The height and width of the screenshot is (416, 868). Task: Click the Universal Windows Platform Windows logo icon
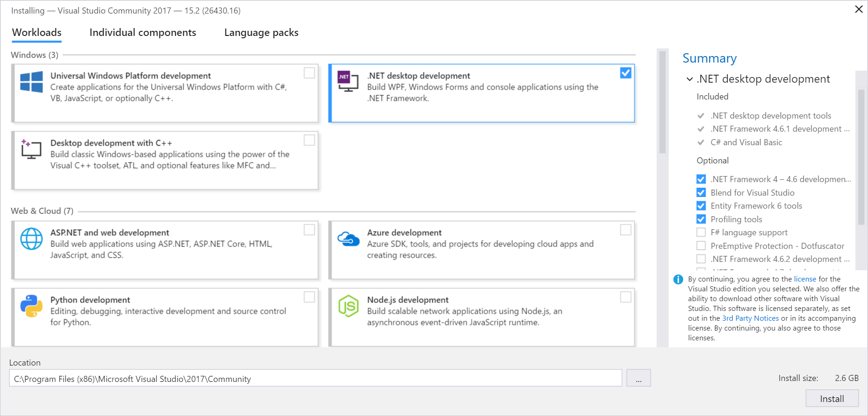[x=31, y=82]
